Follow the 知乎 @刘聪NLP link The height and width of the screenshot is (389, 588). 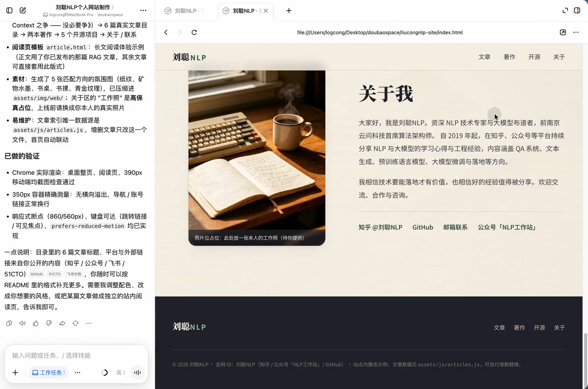[x=380, y=227]
